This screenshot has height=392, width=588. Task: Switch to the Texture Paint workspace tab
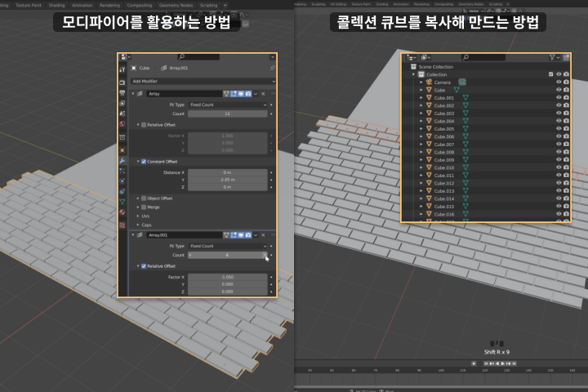pyautogui.click(x=29, y=5)
